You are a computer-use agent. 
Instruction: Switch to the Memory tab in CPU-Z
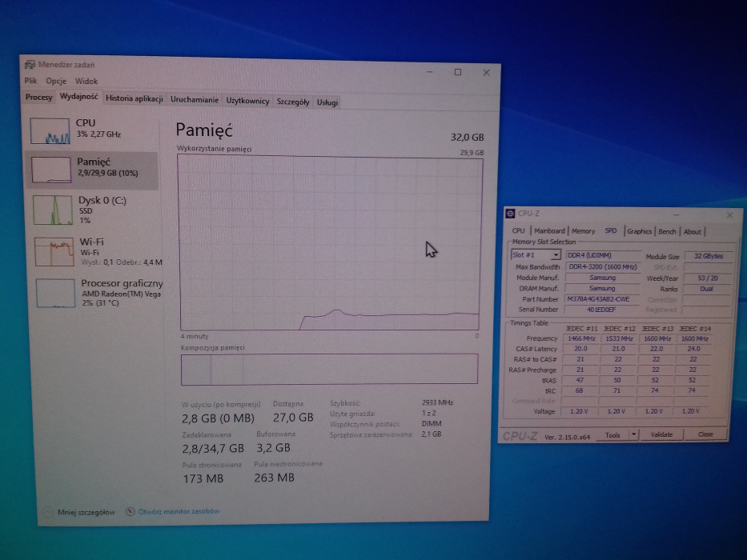(583, 231)
